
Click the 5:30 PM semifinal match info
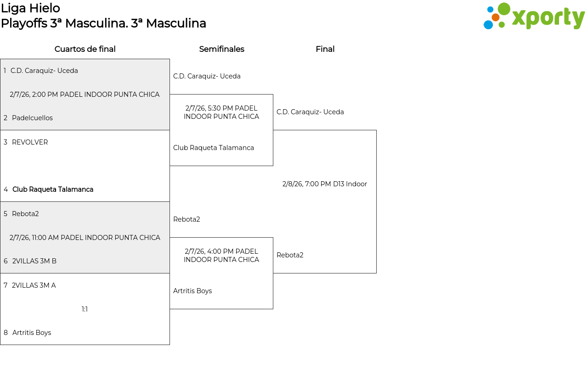221,112
